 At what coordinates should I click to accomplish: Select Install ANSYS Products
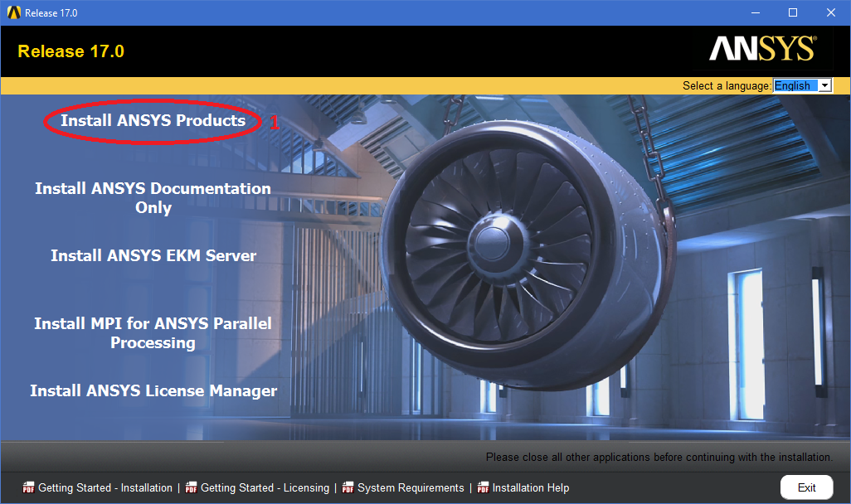[153, 121]
